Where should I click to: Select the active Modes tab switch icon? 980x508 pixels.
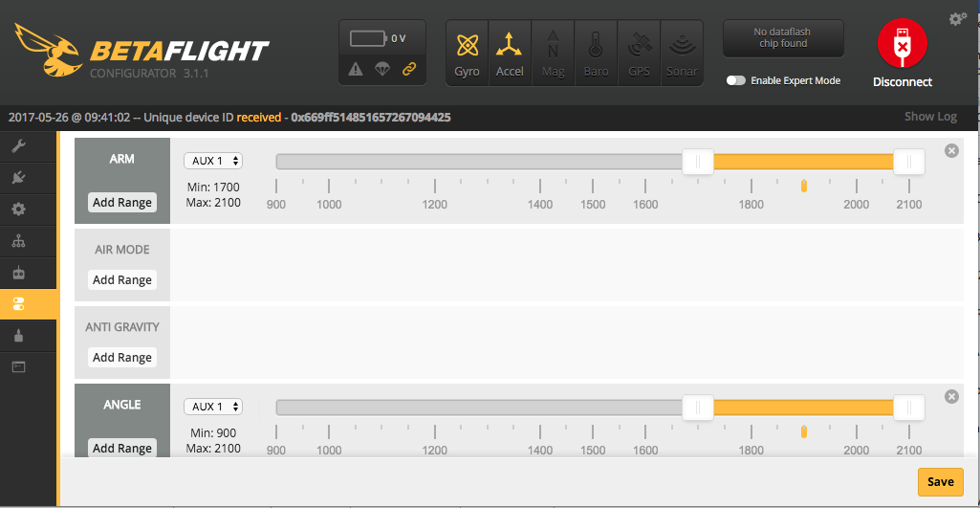[19, 304]
